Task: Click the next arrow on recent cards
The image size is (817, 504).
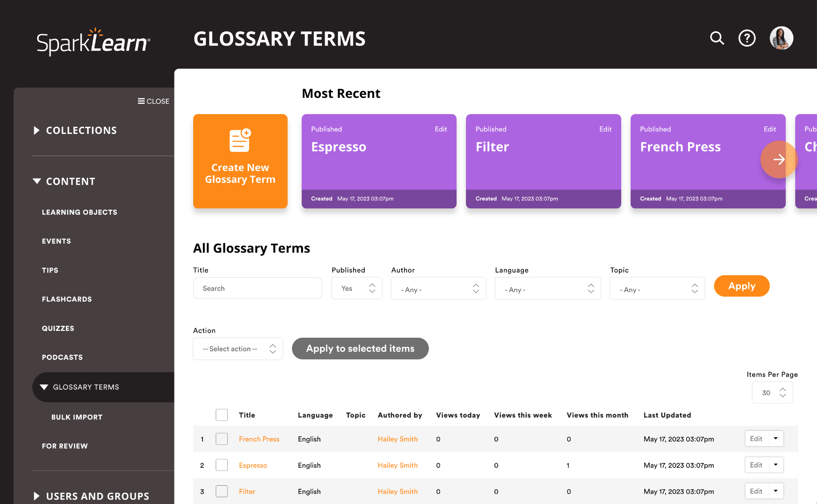Action: pyautogui.click(x=779, y=159)
